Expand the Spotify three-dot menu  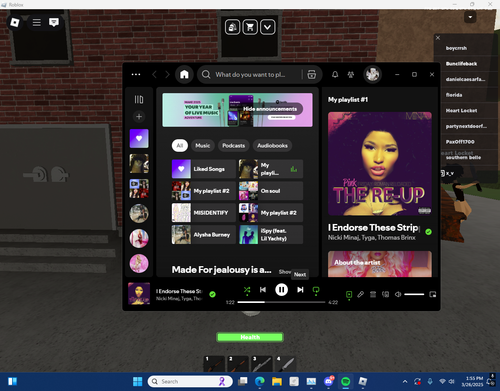[136, 74]
